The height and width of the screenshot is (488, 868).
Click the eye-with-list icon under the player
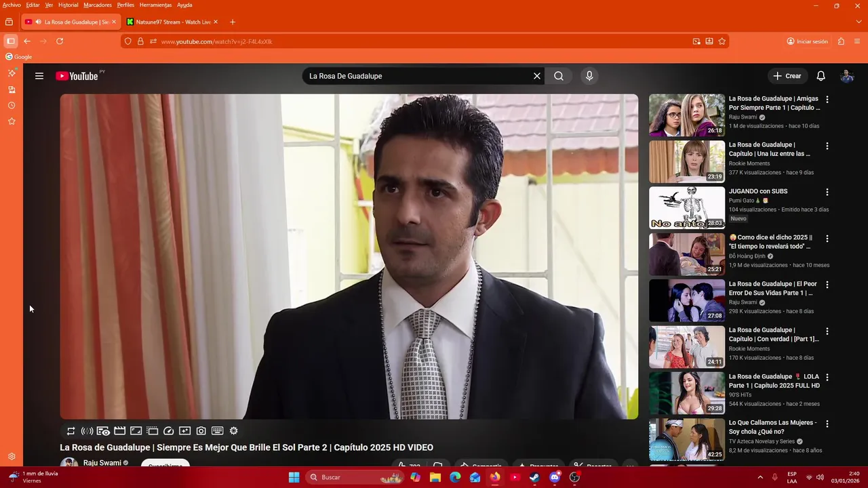[x=103, y=431]
